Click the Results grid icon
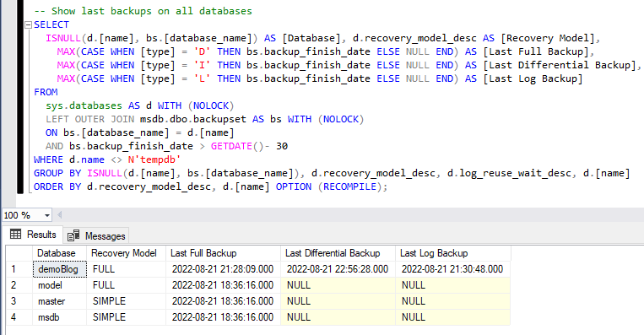Screen dimensions: 644x335 pyautogui.click(x=15, y=234)
